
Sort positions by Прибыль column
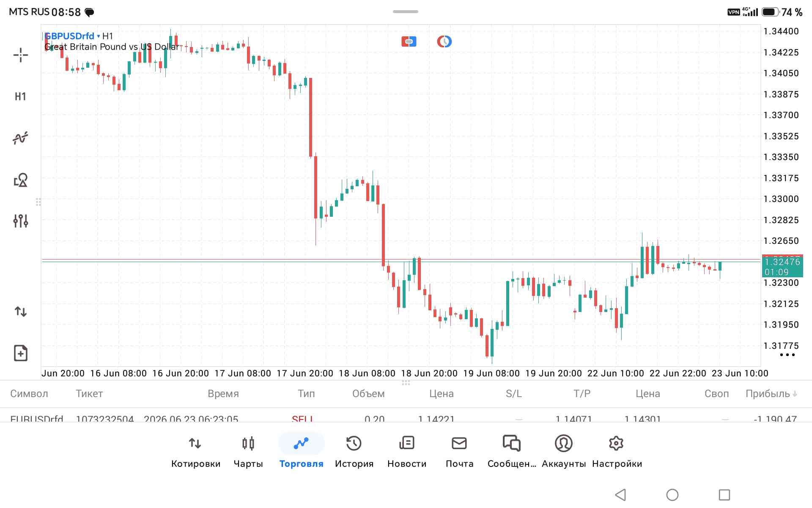pos(771,394)
